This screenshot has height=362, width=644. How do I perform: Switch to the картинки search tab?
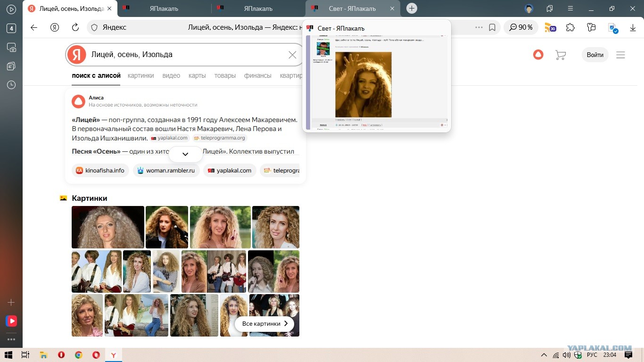tap(140, 75)
